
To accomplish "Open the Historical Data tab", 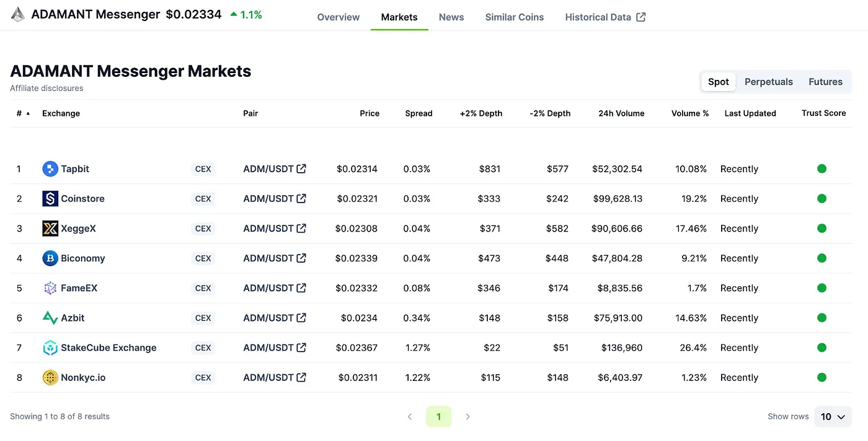I will tap(605, 17).
